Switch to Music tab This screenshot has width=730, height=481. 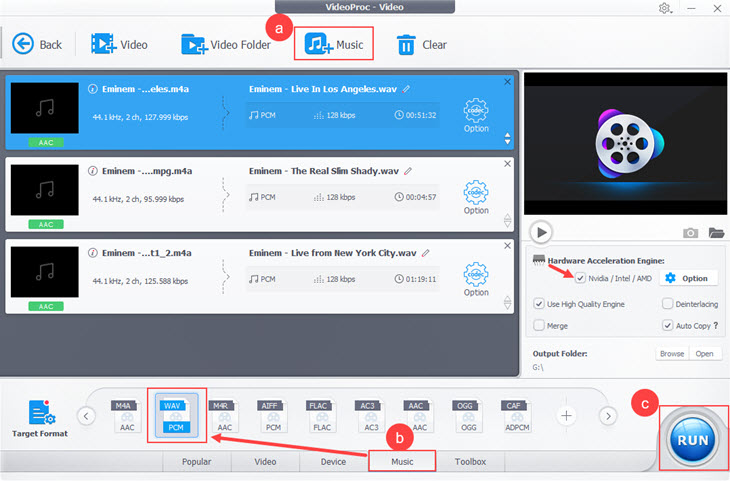402,461
